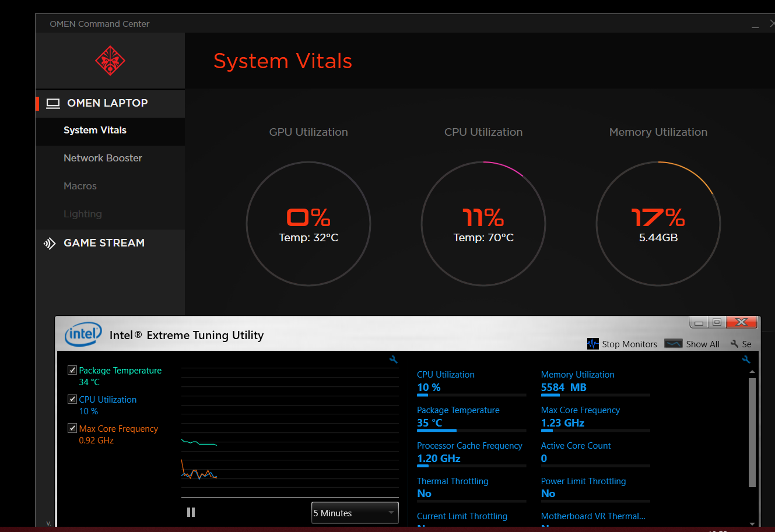
Task: Click the Intel logo in Extreme Tuning Utility
Action: click(83, 334)
